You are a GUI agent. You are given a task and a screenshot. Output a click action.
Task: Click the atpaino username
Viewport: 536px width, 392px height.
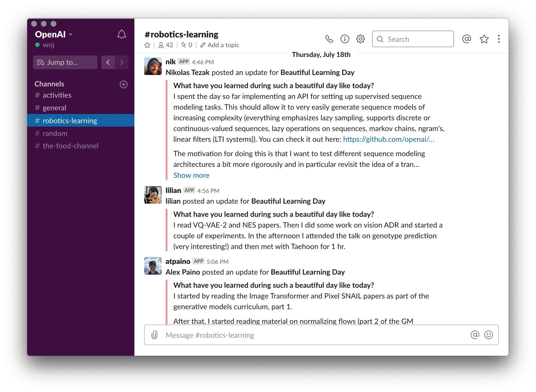[178, 261]
